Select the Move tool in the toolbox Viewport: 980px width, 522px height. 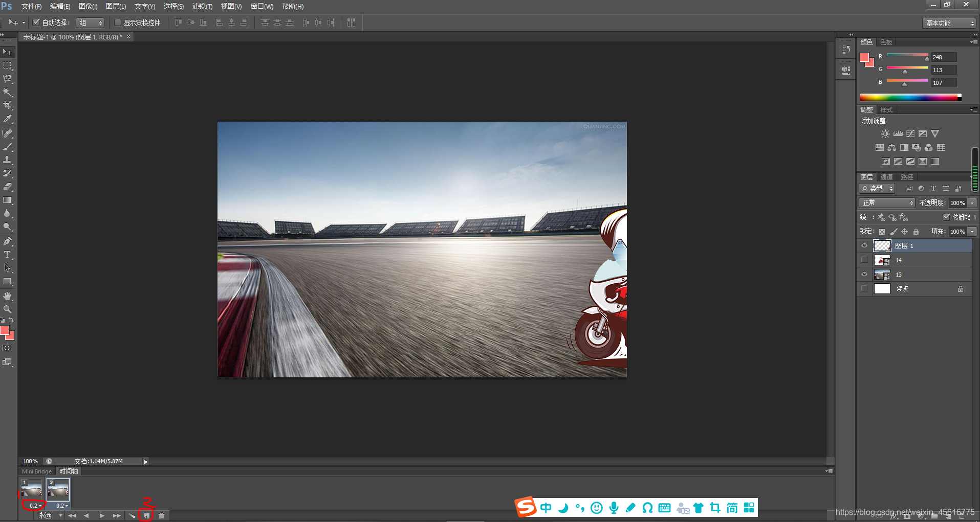coord(8,52)
